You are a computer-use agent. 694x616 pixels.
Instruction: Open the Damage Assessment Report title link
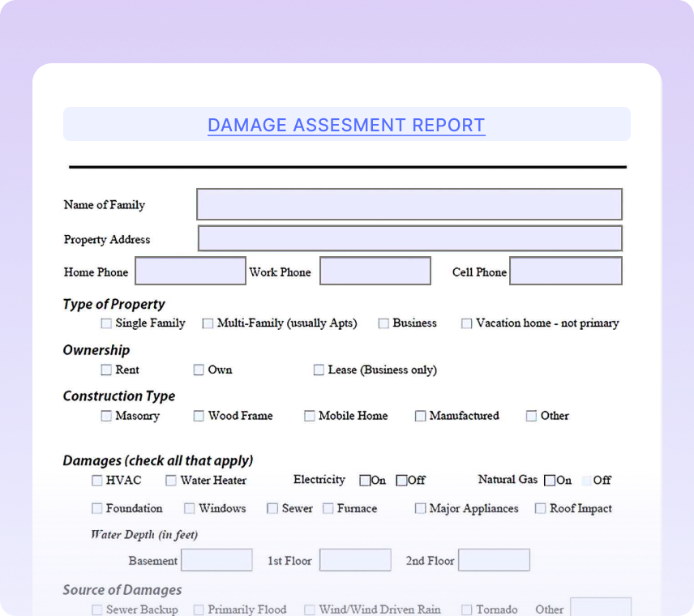pyautogui.click(x=346, y=125)
